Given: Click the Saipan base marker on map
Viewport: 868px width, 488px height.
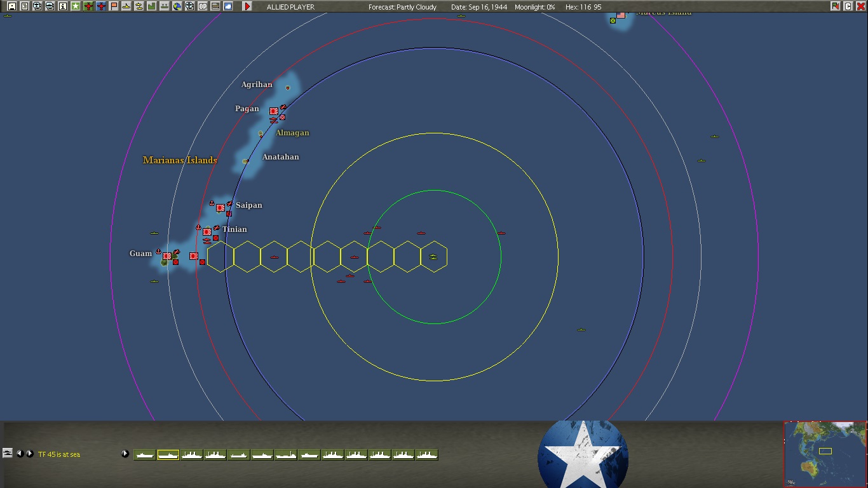Looking at the screenshot, I should coord(220,208).
